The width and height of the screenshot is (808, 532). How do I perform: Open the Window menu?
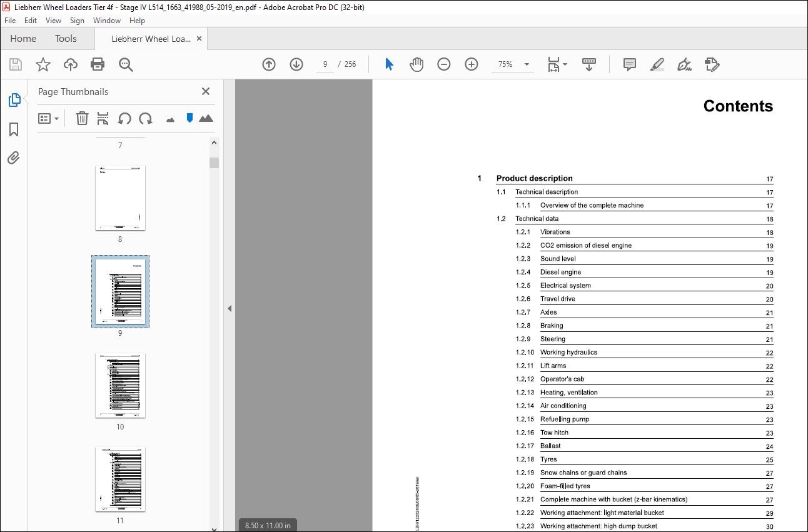107,21
